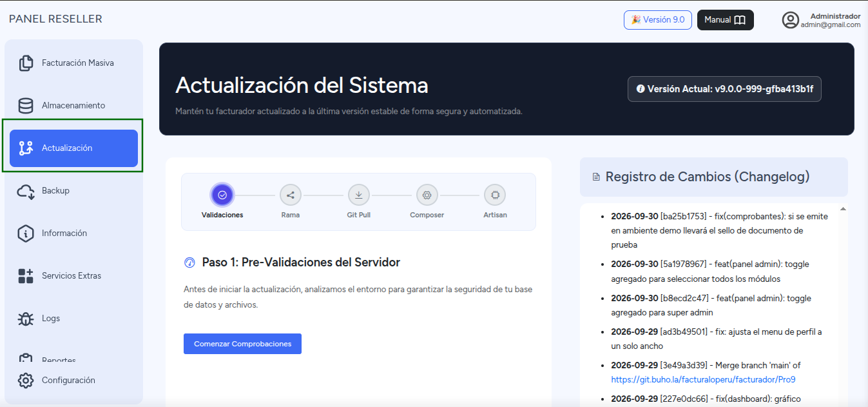Open the Manual button
The height and width of the screenshot is (407, 868).
click(x=726, y=20)
